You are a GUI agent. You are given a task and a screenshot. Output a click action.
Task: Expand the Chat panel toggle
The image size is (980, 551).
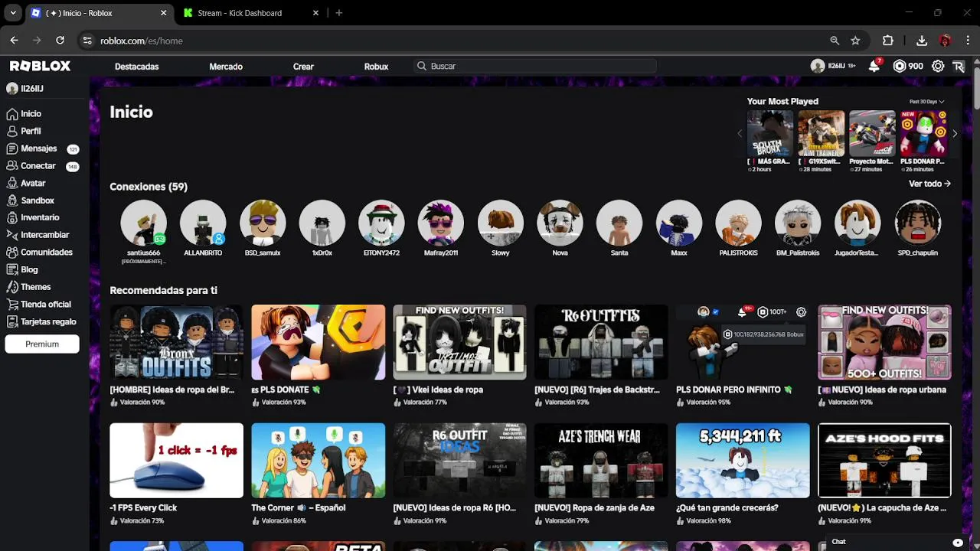[958, 542]
